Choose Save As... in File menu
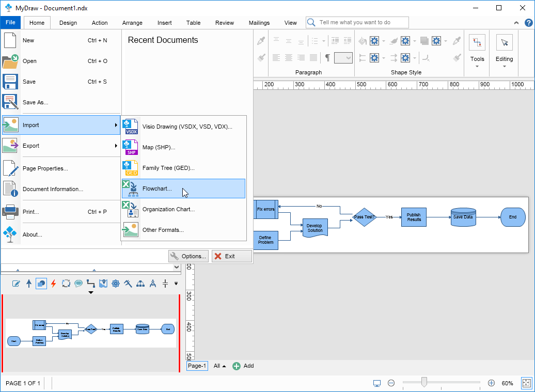 click(x=61, y=102)
